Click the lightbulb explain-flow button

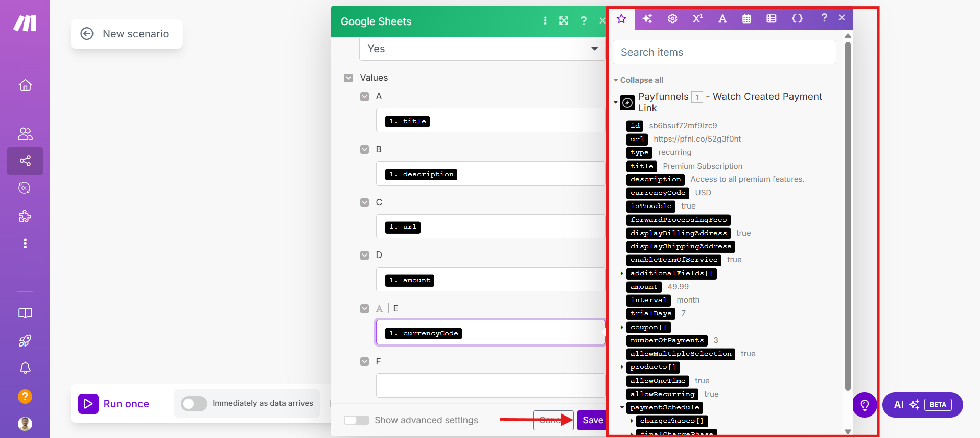pyautogui.click(x=865, y=405)
